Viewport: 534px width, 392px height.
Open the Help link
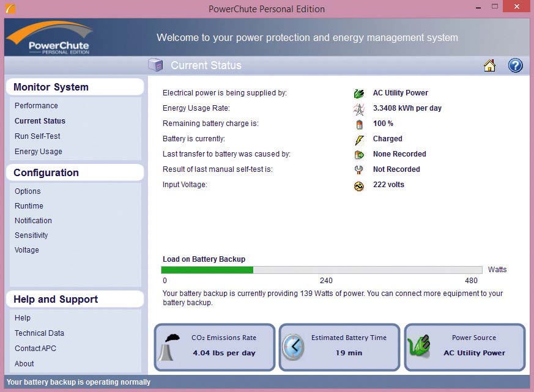[23, 318]
